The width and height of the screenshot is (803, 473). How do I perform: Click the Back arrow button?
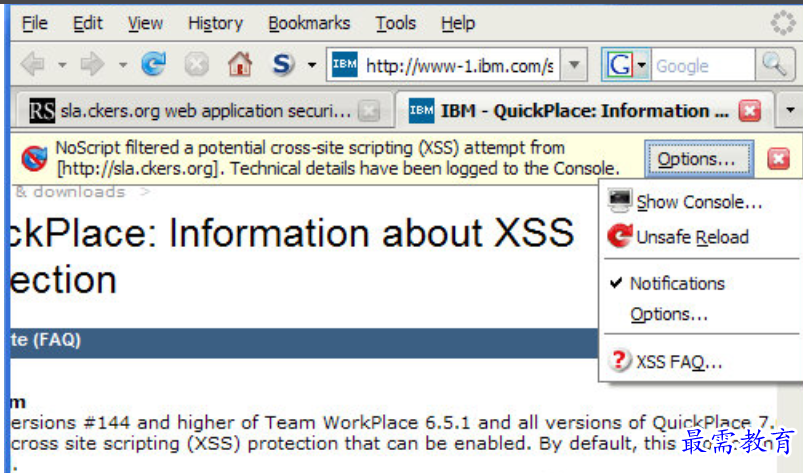click(33, 64)
